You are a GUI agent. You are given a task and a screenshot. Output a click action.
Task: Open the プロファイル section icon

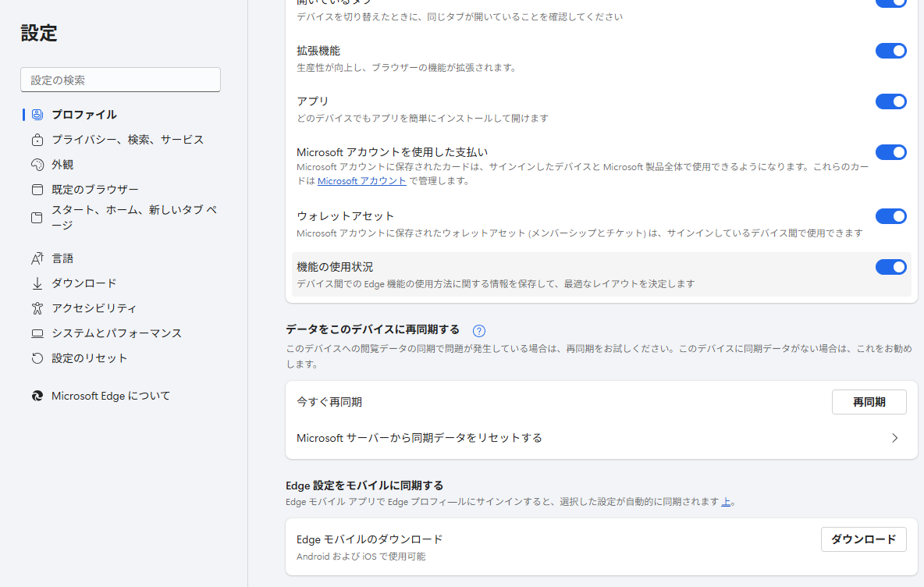[x=37, y=114]
